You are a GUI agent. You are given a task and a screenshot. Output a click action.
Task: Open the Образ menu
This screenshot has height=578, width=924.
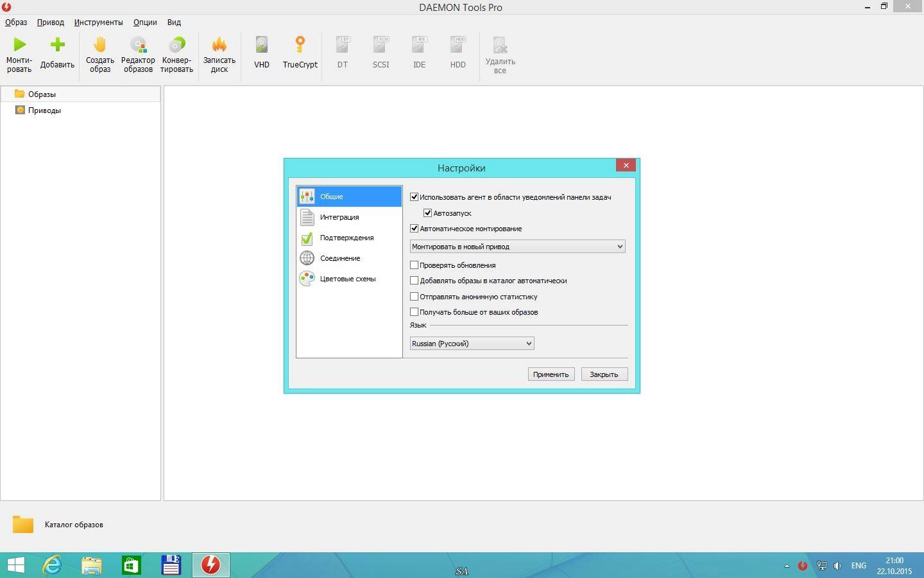16,22
